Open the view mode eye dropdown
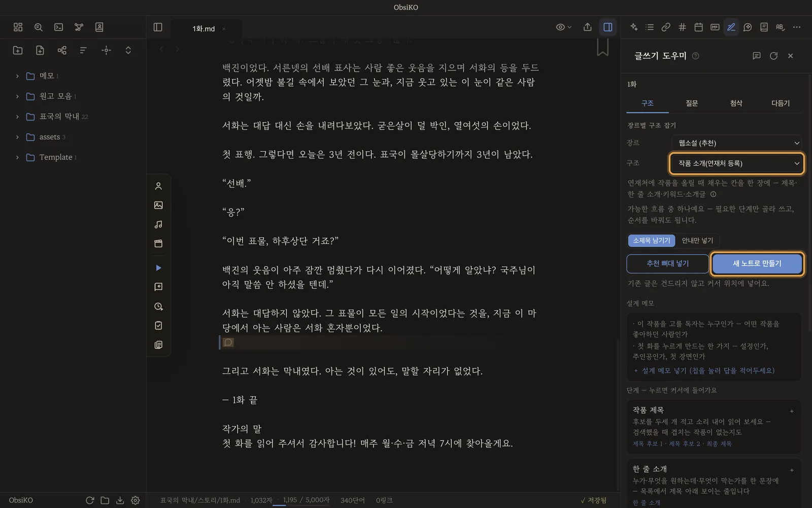Viewport: 812px width, 508px height. click(563, 27)
